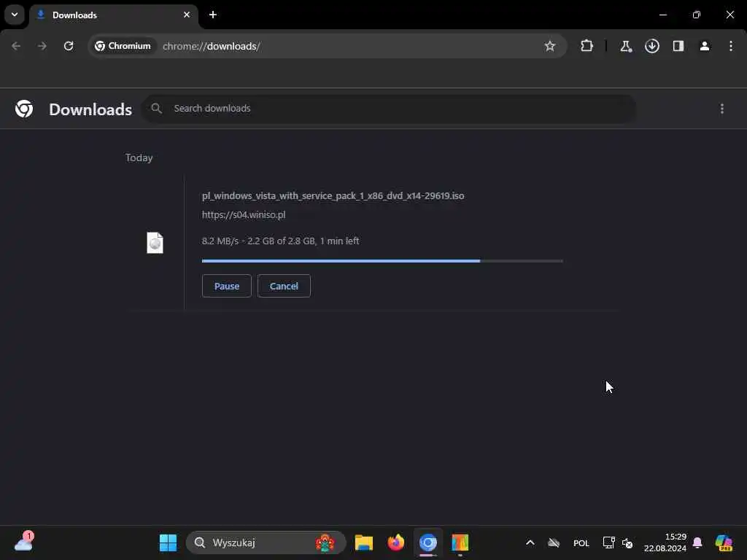This screenshot has width=747, height=560.
Task: Go forward to next page
Action: click(x=42, y=46)
